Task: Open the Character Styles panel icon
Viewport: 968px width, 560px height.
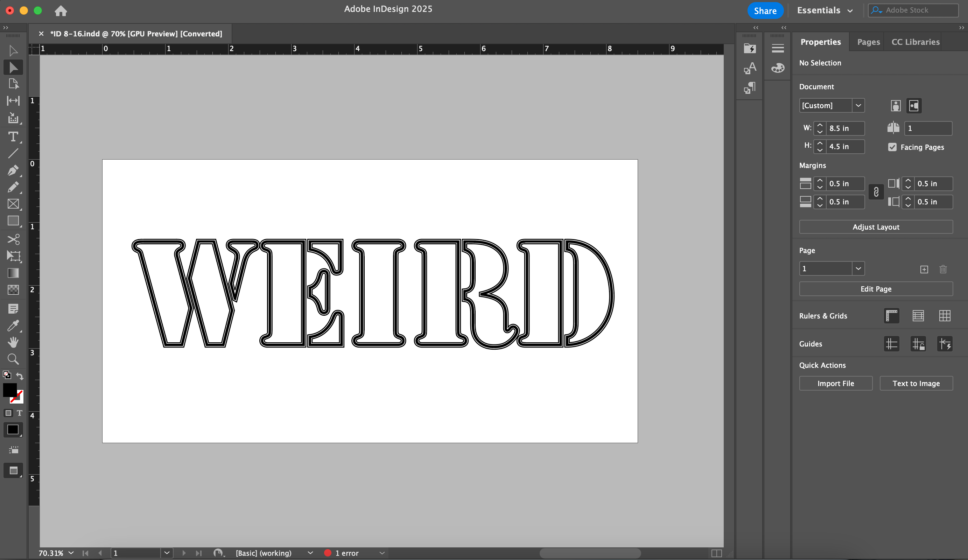Action: point(749,68)
